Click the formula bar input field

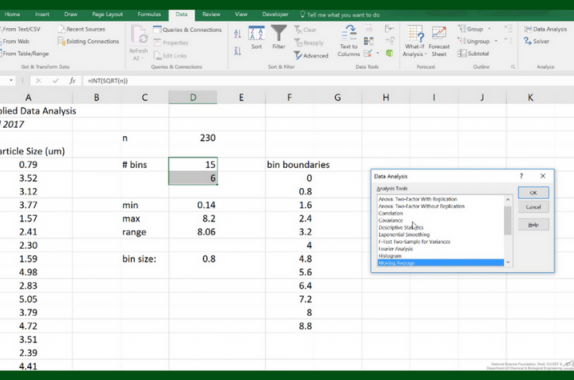(328, 81)
